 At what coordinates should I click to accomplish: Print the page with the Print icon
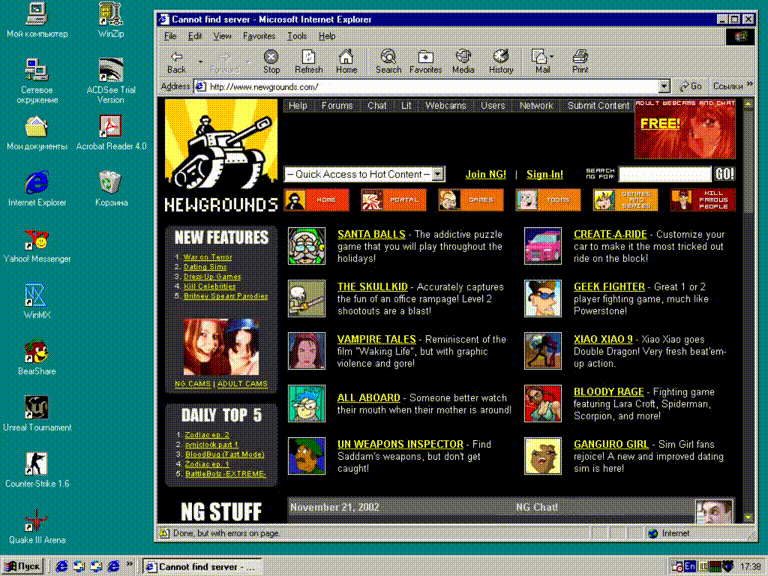580,62
